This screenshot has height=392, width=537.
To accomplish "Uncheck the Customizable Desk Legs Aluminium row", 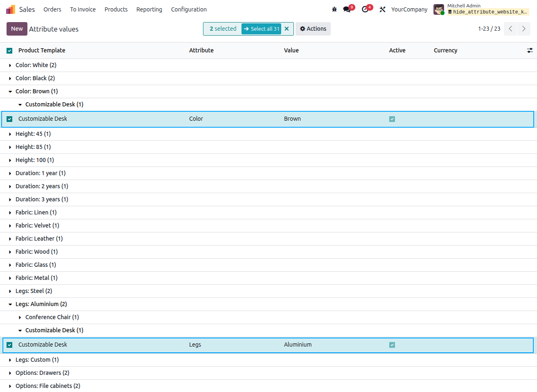I will click(9, 345).
